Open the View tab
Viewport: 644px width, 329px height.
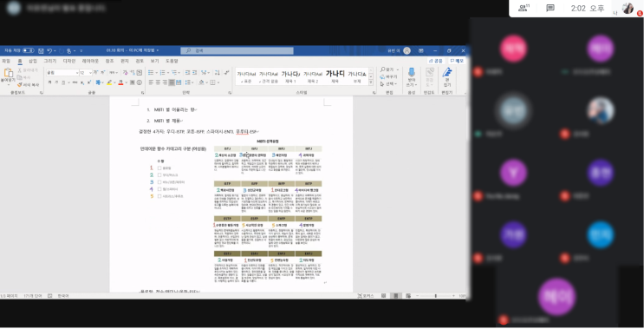coord(154,61)
